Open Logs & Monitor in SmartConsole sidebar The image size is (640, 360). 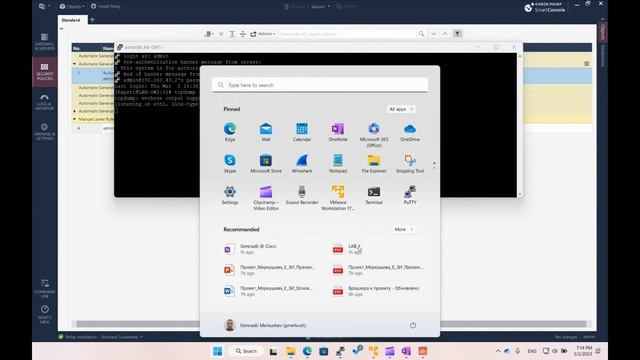point(44,102)
